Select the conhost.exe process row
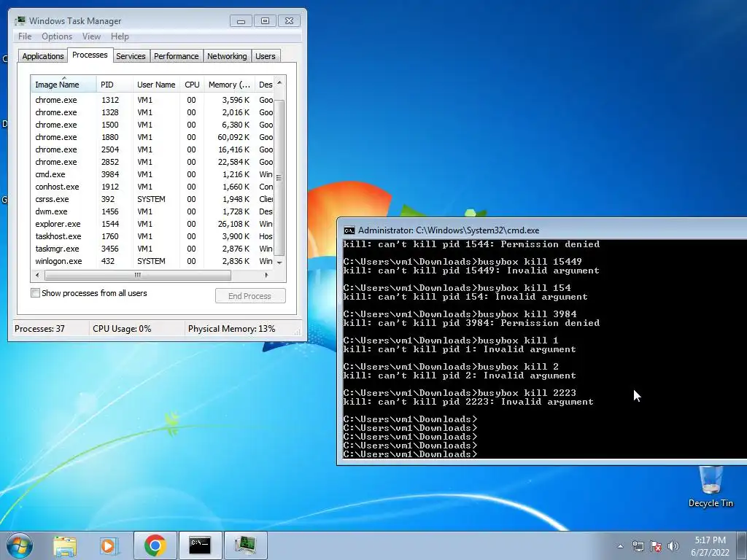Image resolution: width=747 pixels, height=560 pixels. pyautogui.click(x=152, y=187)
